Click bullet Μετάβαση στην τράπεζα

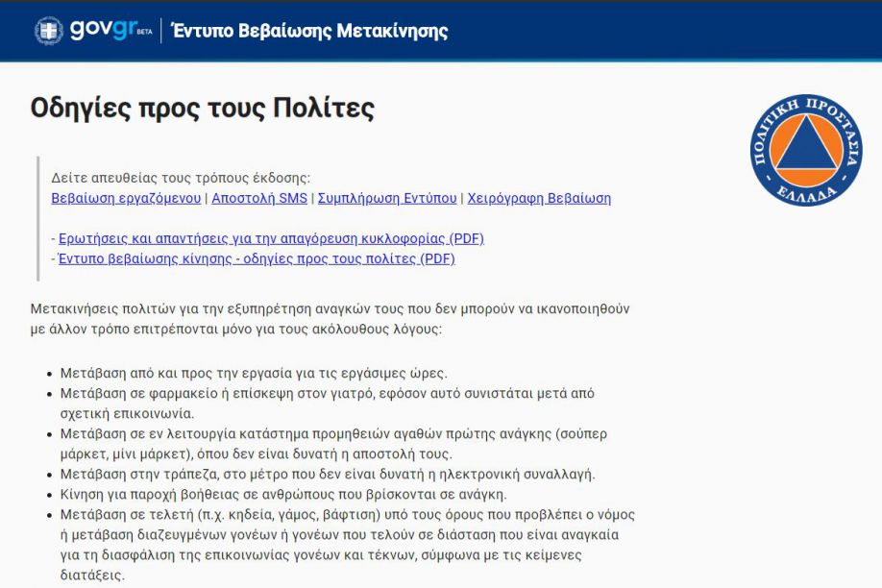(x=328, y=475)
